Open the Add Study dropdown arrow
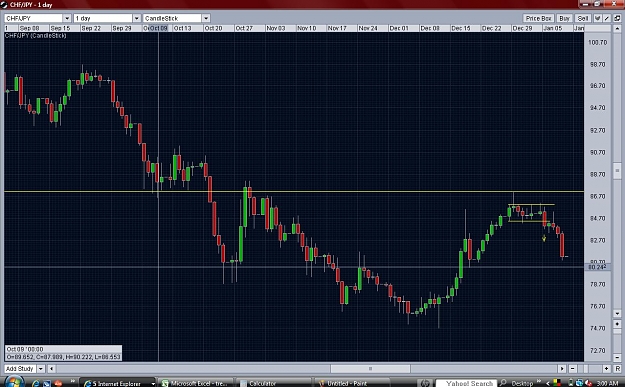625x387 pixels. (x=41, y=369)
